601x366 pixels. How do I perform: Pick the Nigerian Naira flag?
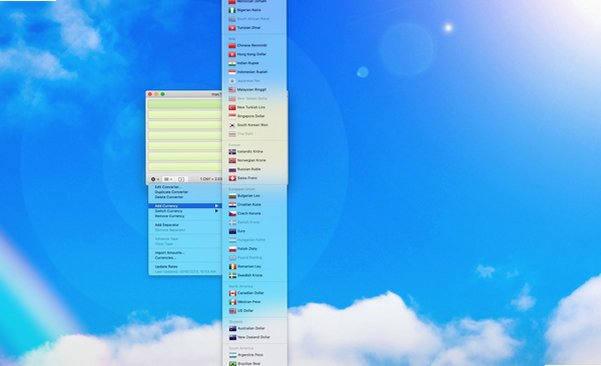pyautogui.click(x=232, y=10)
